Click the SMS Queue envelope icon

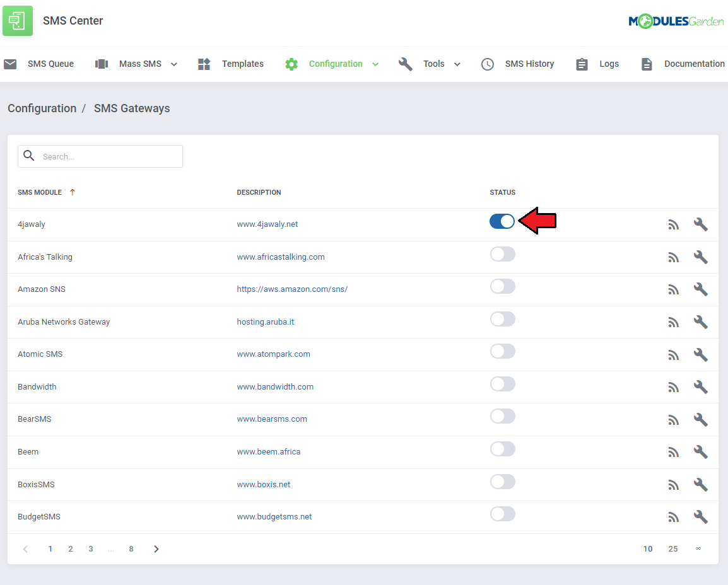click(10, 64)
